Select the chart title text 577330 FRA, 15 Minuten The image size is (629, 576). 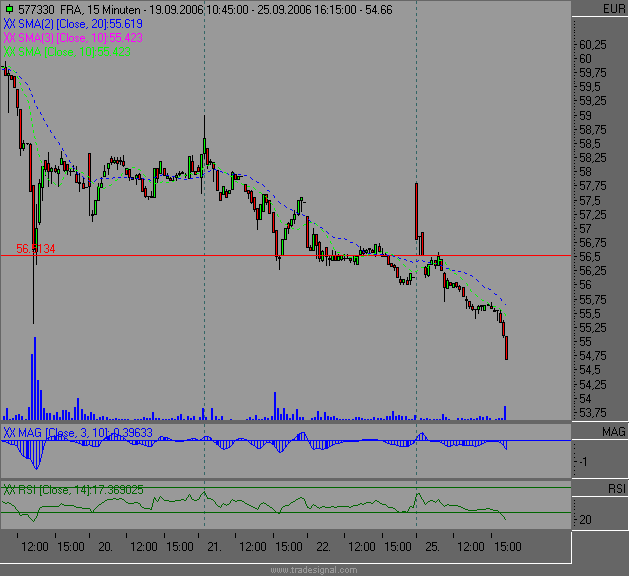79,10
